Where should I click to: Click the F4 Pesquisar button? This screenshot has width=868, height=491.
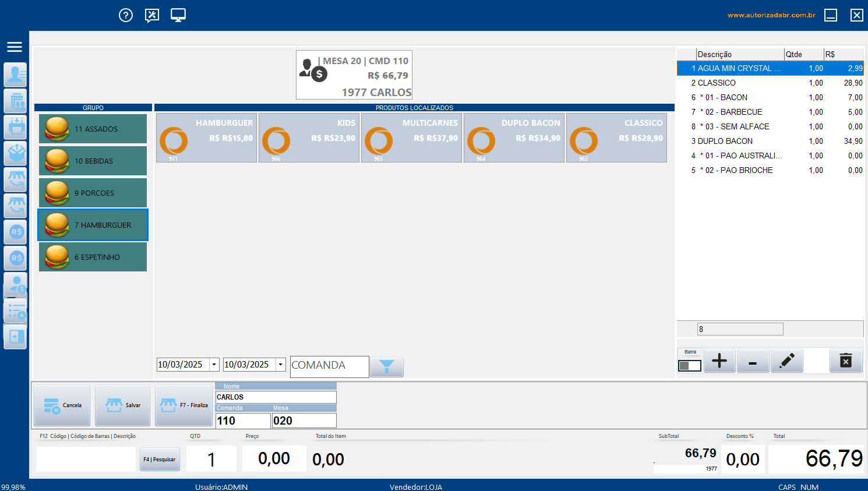(x=160, y=460)
